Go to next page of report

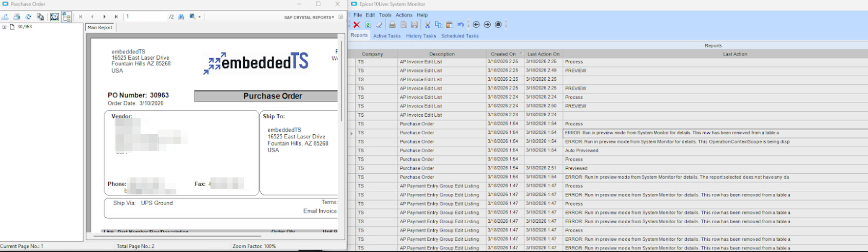(x=105, y=17)
